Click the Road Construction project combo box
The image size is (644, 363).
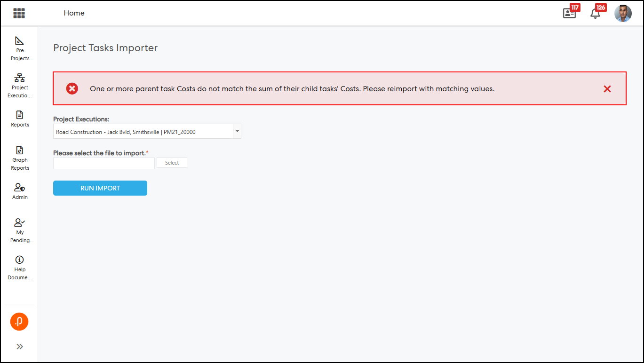[x=143, y=132]
